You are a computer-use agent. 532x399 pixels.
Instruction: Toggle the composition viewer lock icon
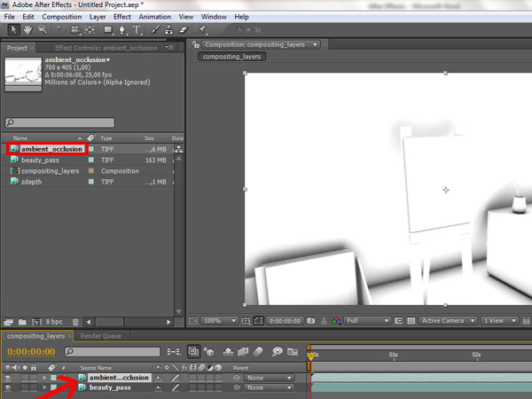point(196,43)
